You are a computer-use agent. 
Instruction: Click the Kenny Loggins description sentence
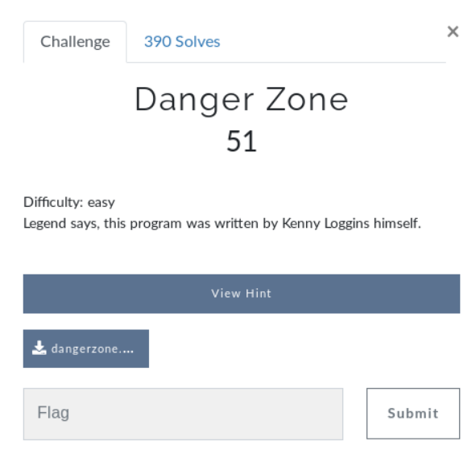222,224
